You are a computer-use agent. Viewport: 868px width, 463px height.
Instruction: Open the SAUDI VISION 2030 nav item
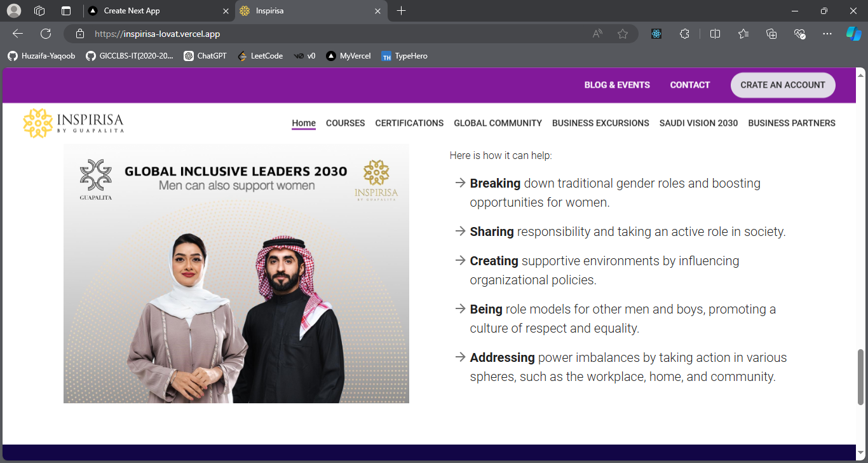(698, 123)
